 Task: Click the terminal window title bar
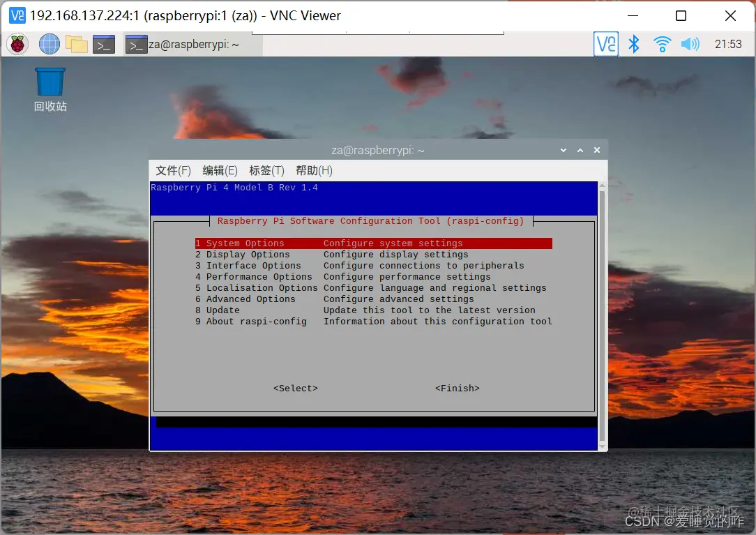tap(377, 151)
